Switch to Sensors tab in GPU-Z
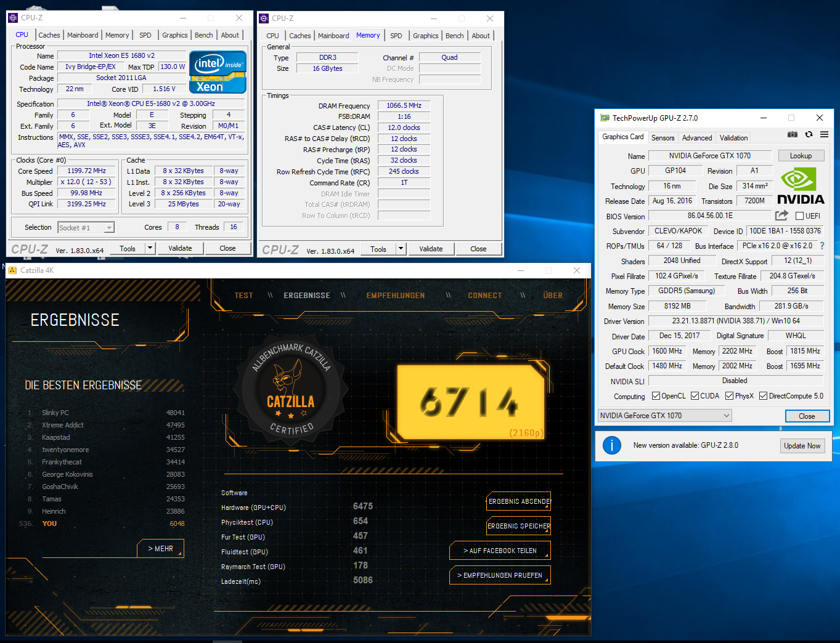Image resolution: width=840 pixels, height=643 pixels. 663,138
